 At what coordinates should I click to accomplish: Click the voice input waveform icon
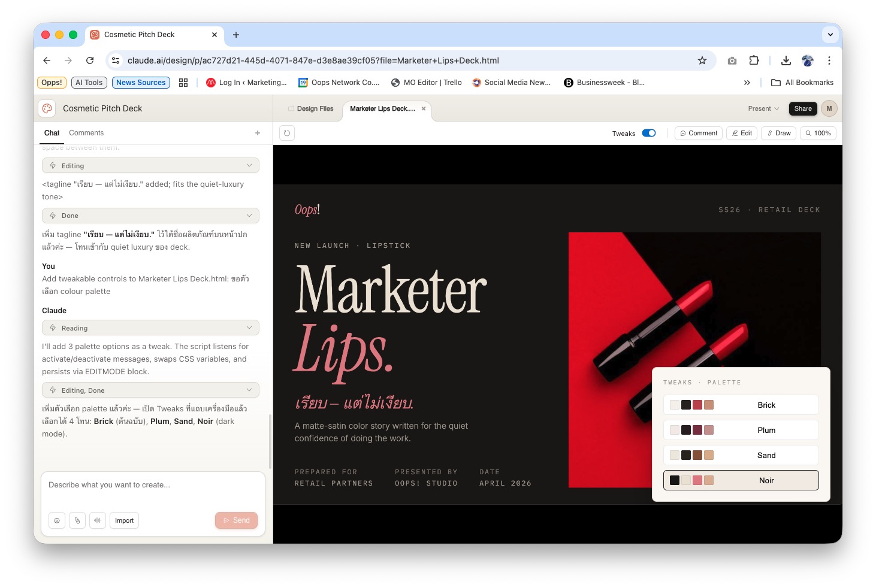coord(98,520)
